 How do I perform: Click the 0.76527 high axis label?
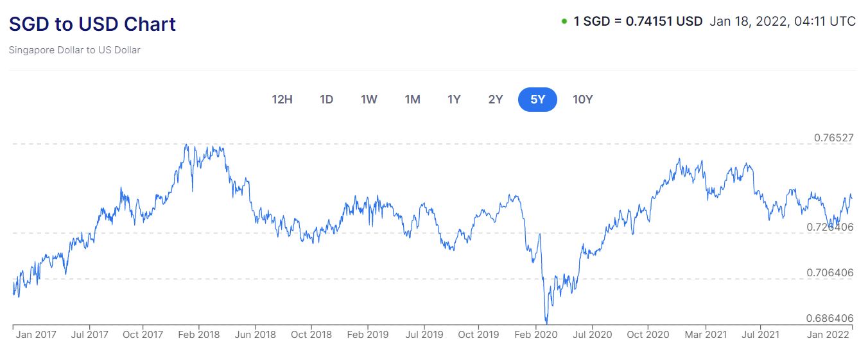pos(833,137)
